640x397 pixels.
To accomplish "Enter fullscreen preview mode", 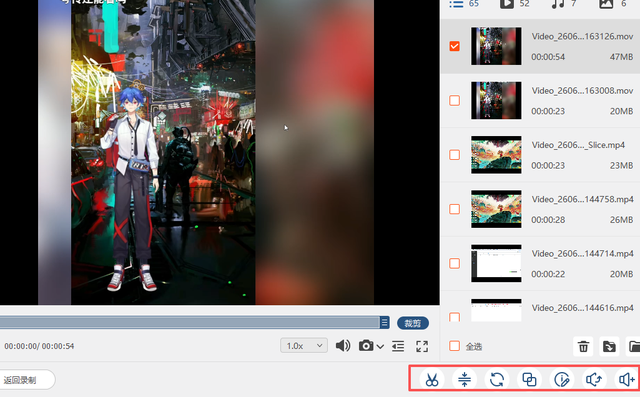I will coord(422,346).
